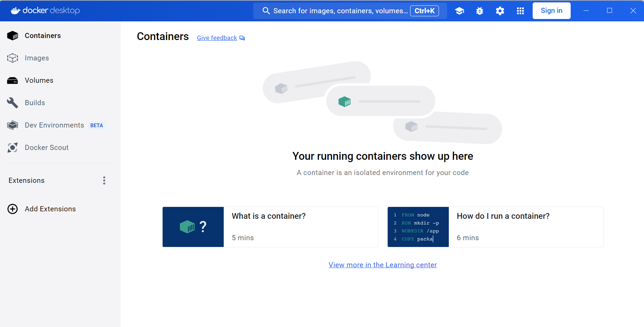
Task: Click the feedback chat icon
Action: click(242, 38)
